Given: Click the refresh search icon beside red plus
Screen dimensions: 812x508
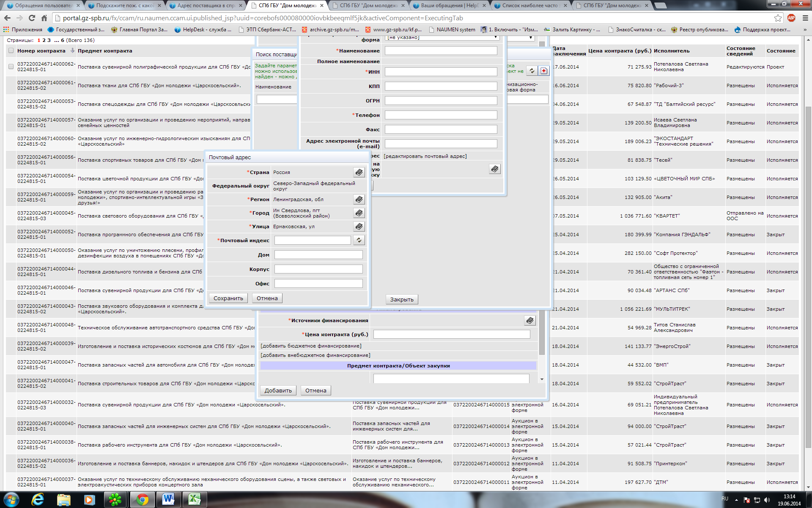Looking at the screenshot, I should [x=532, y=71].
